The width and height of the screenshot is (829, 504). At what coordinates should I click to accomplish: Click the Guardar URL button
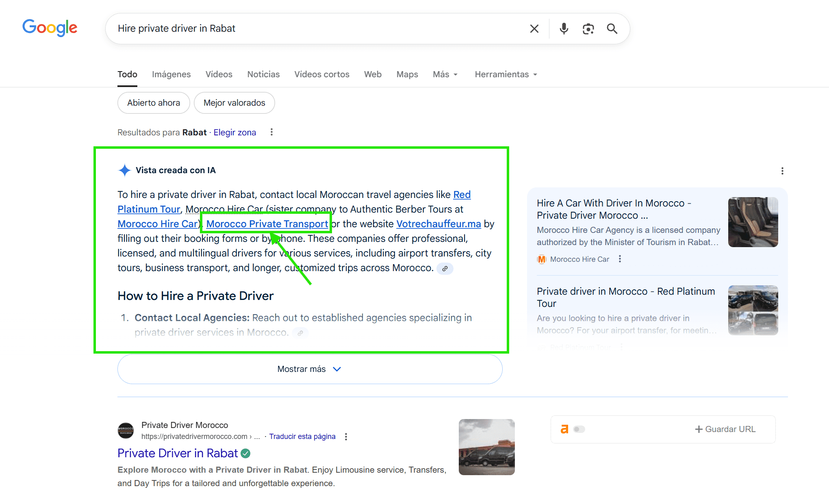(x=725, y=429)
